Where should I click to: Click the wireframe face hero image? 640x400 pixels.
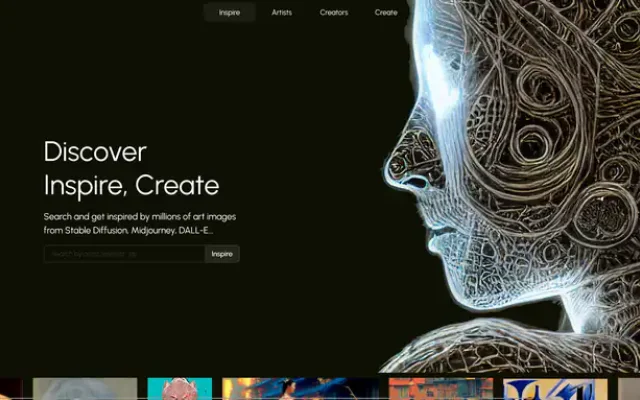coord(510,186)
